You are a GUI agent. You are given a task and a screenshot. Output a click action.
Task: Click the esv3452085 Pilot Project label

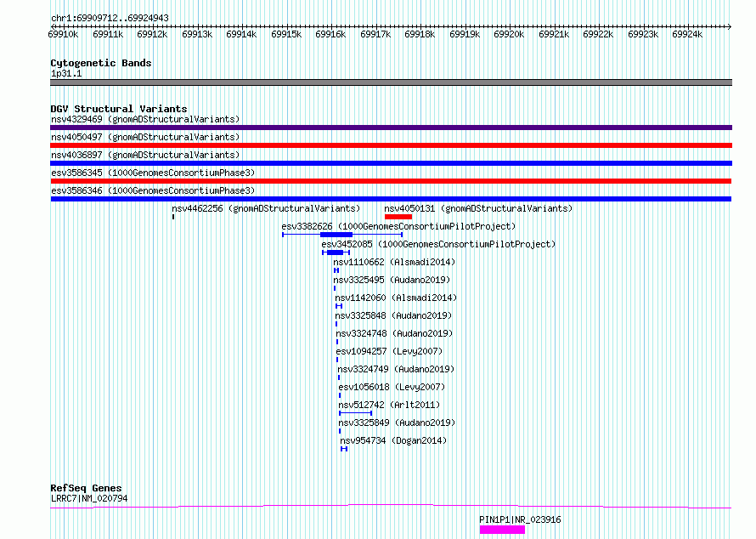pos(438,244)
